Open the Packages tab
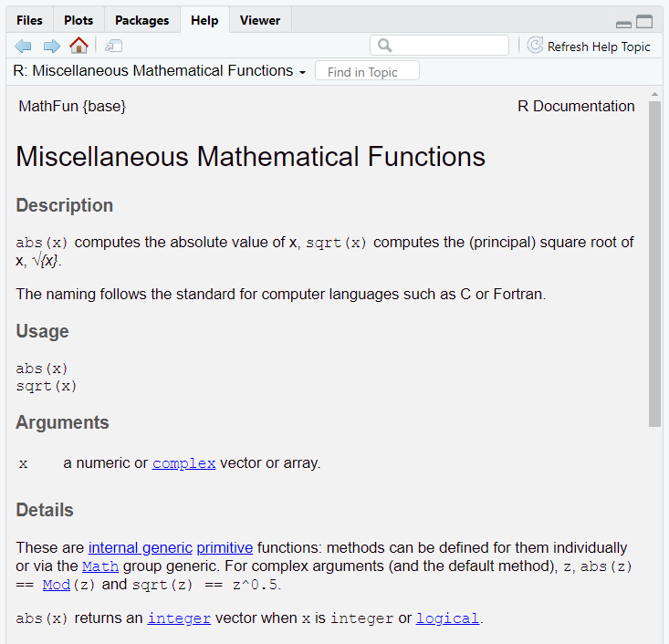The width and height of the screenshot is (669, 644). tap(142, 20)
